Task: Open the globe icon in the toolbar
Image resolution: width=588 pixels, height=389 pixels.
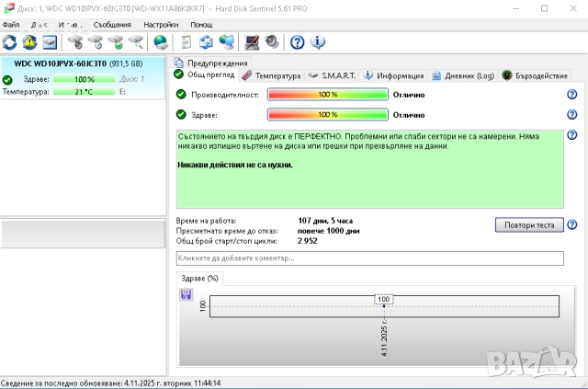Action: 161,42
